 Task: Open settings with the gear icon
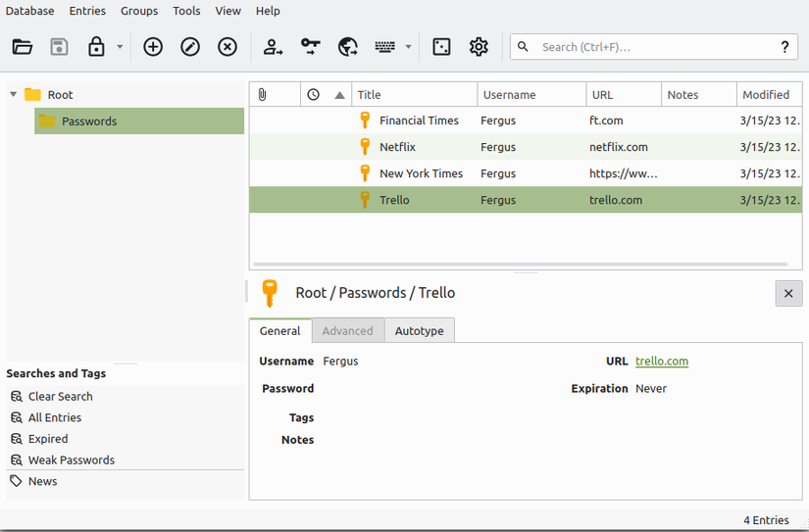click(x=479, y=47)
